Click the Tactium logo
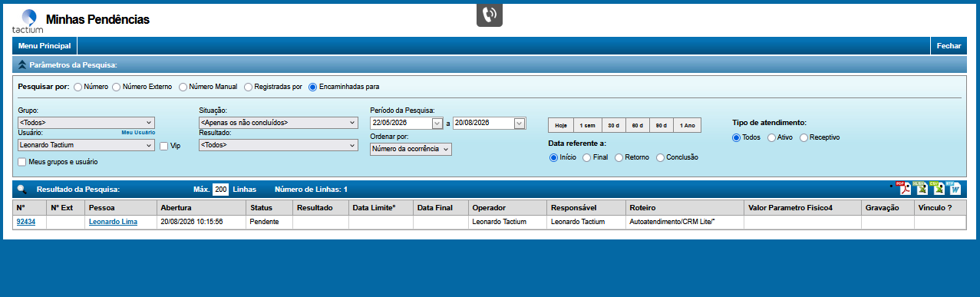Screen dimensions: 980x297 (28, 21)
